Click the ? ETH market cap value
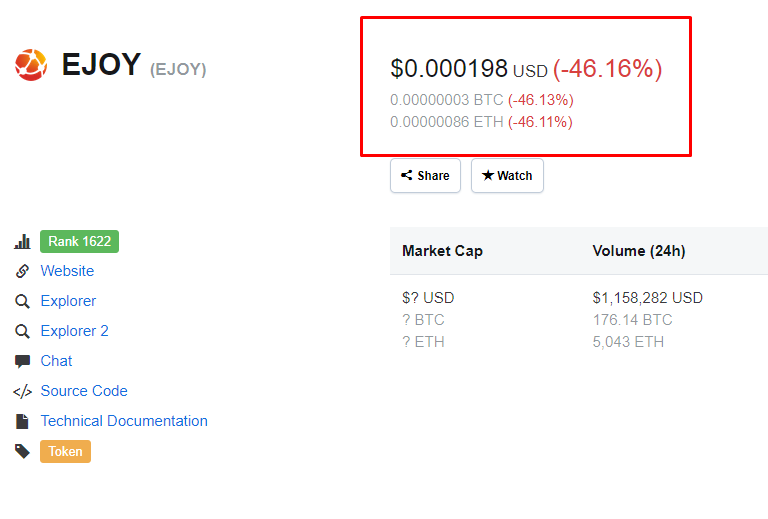 (423, 342)
